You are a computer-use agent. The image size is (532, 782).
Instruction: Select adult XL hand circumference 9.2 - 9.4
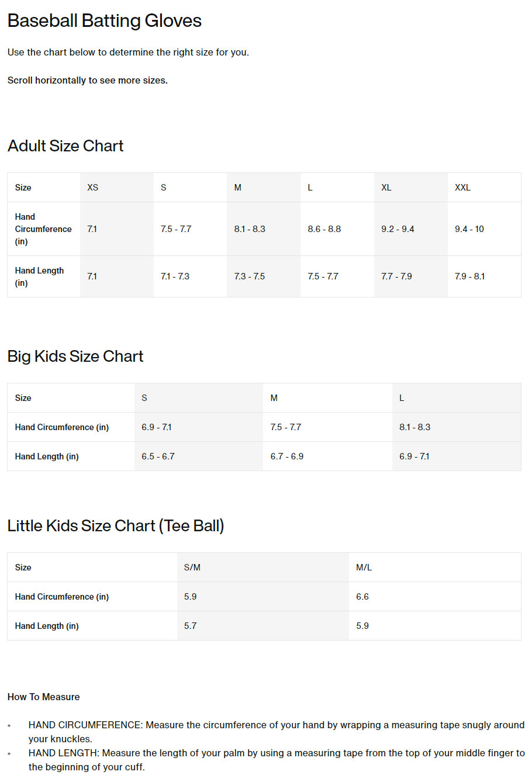398,229
